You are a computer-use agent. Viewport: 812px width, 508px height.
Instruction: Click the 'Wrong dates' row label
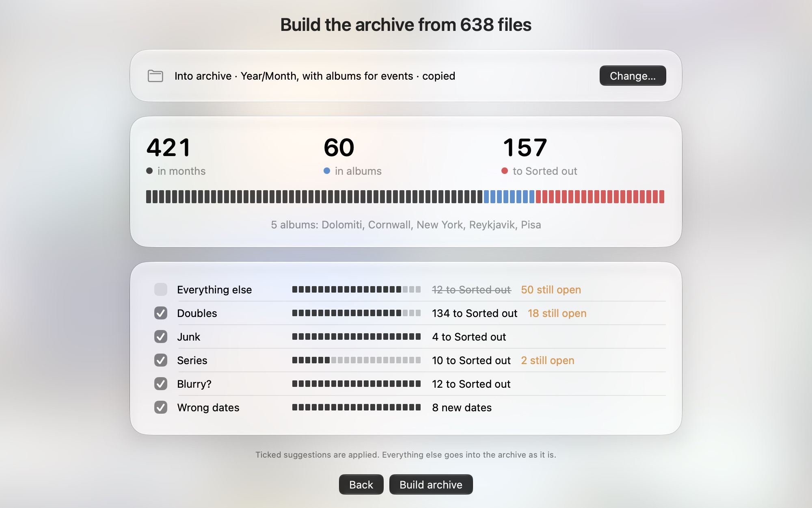[208, 408]
